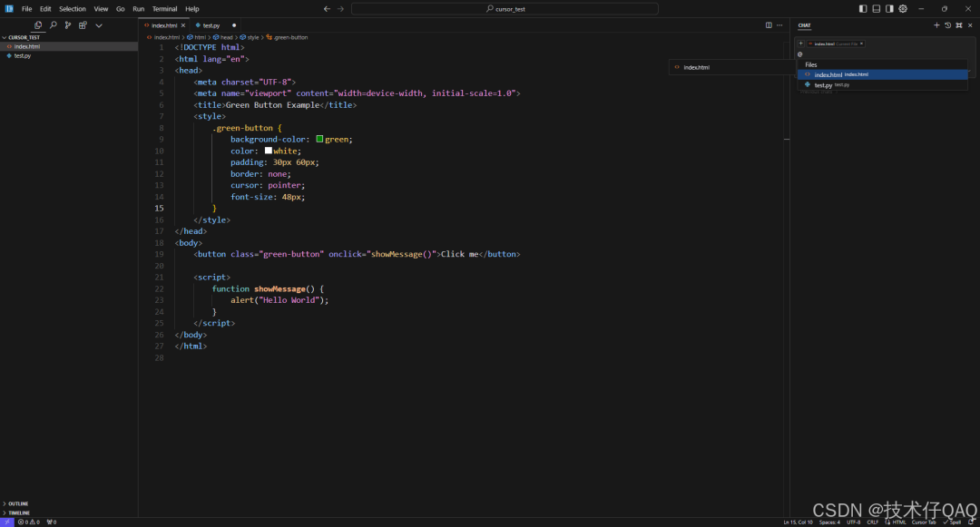Screen dimensions: 980x527
Task: Click the Cursor app logo icon
Action: point(9,9)
